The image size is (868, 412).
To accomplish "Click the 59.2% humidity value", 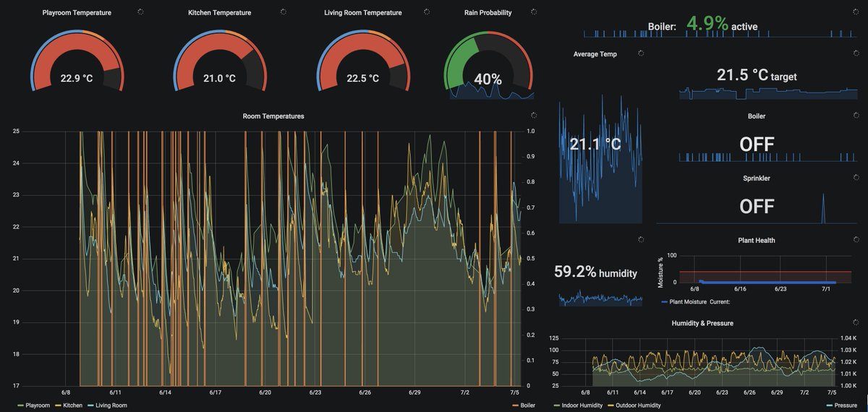I will 575,272.
